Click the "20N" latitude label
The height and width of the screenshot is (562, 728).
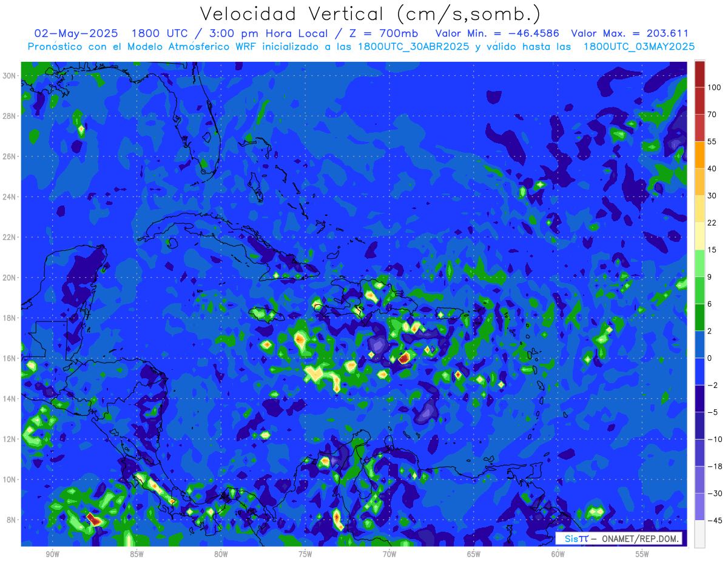[9, 278]
